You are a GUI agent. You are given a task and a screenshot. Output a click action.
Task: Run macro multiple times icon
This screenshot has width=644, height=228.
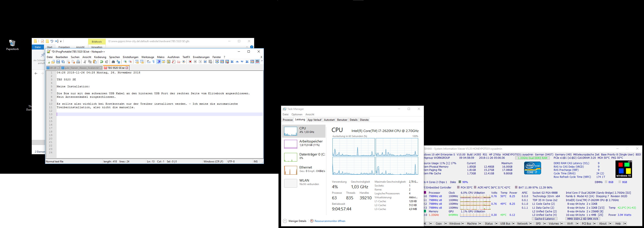tap(205, 62)
